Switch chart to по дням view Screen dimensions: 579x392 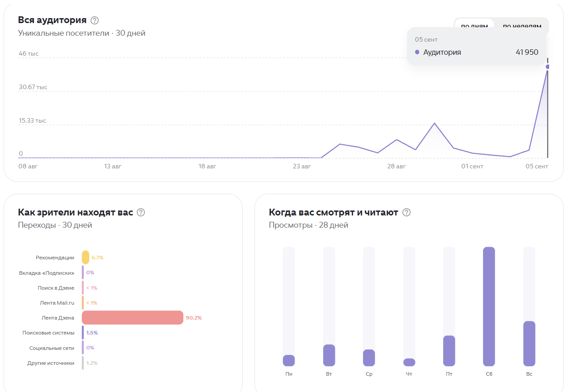pos(474,26)
